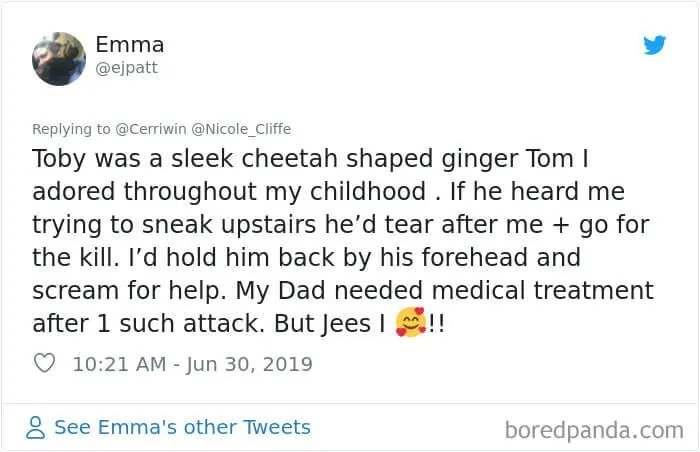Open Emma's profile avatar picture
The height and width of the screenshot is (452, 700).
(59, 58)
